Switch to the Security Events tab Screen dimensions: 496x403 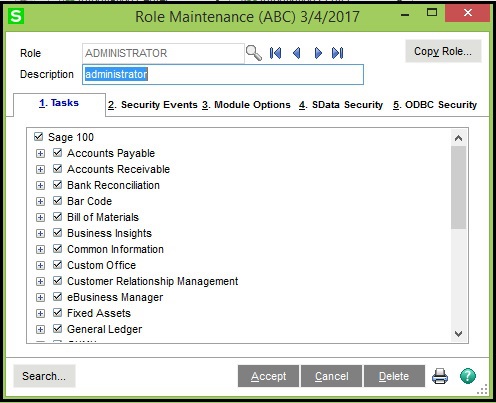[x=153, y=105]
